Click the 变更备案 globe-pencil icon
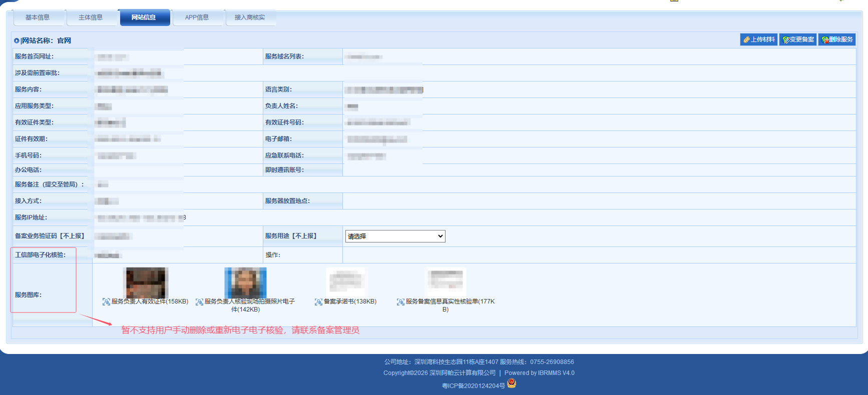 pyautogui.click(x=786, y=40)
